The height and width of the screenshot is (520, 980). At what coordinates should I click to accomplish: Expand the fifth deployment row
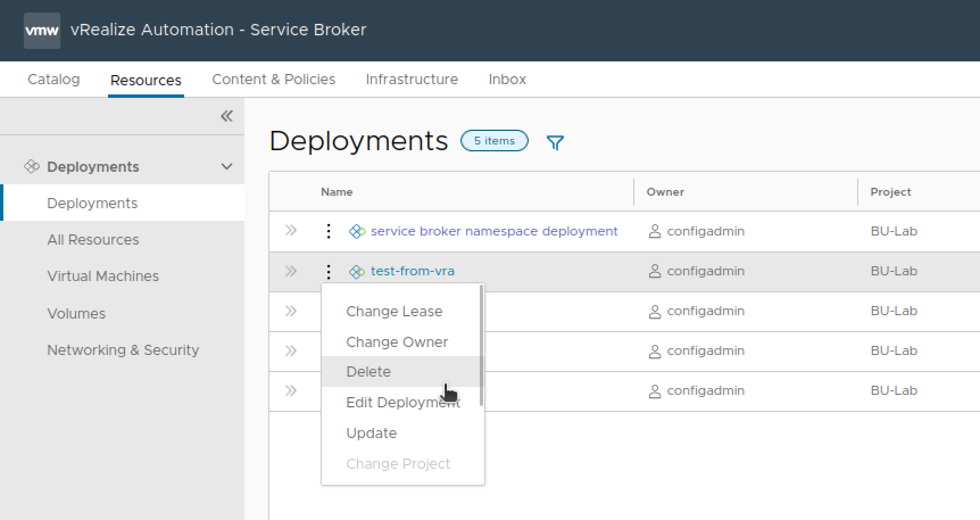290,390
